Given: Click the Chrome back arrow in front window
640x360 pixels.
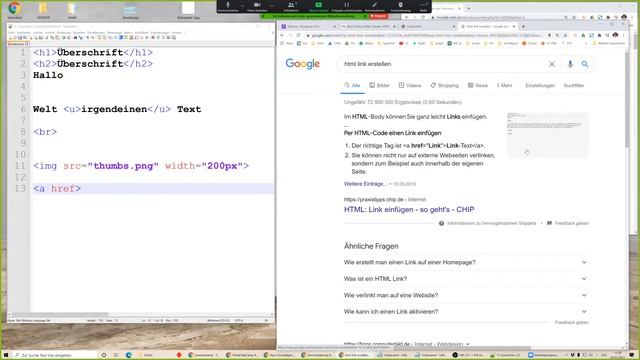Looking at the screenshot, I should (x=282, y=36).
